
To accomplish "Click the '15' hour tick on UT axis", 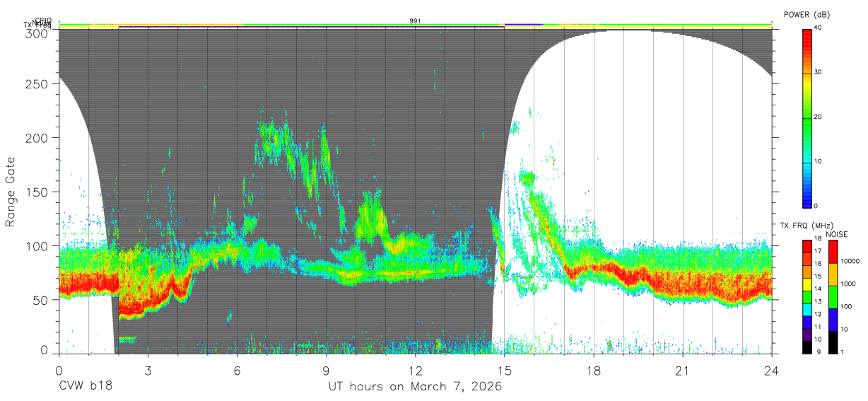I will pyautogui.click(x=504, y=370).
